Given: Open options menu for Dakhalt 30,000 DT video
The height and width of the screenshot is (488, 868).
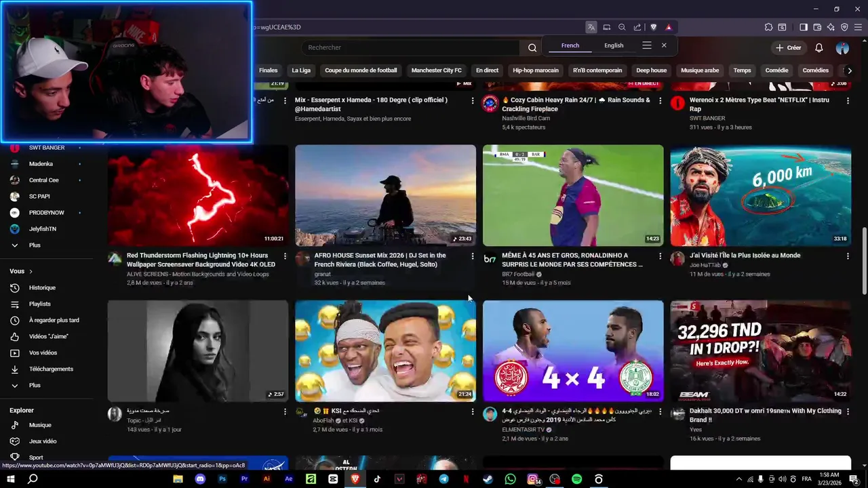Looking at the screenshot, I should click(848, 411).
